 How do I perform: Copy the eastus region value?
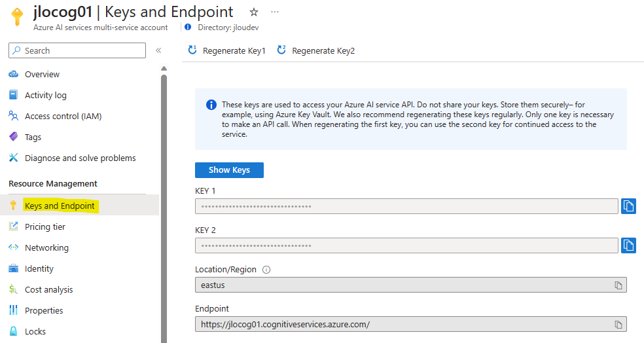point(618,285)
